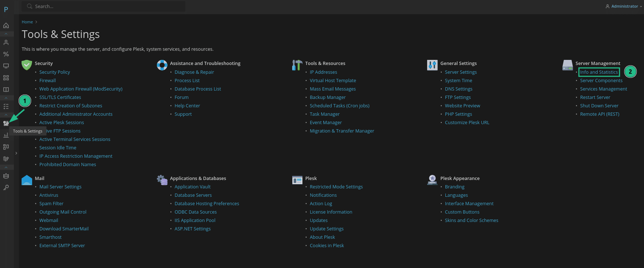Image resolution: width=644 pixels, height=268 pixels.
Task: Collapse sidebar group chevron above Tools & Settings icon
Action: coord(6,115)
